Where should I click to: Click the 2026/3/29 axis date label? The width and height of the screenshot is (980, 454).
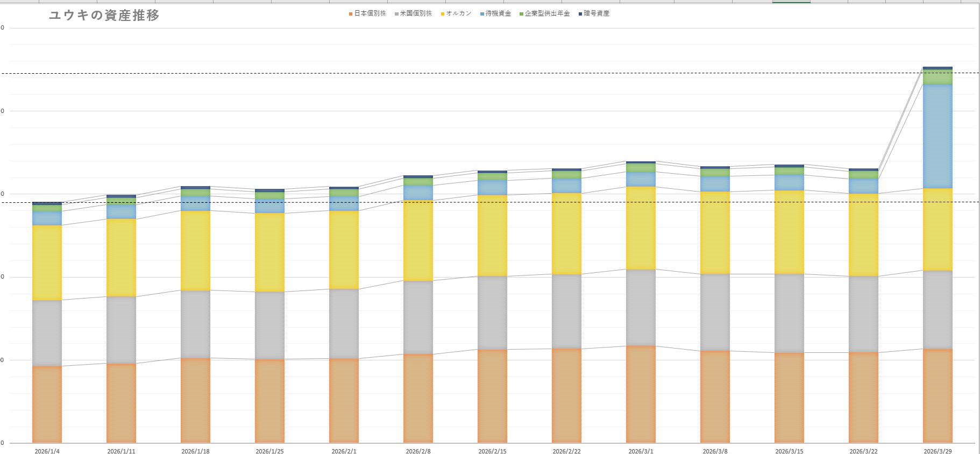coord(938,451)
